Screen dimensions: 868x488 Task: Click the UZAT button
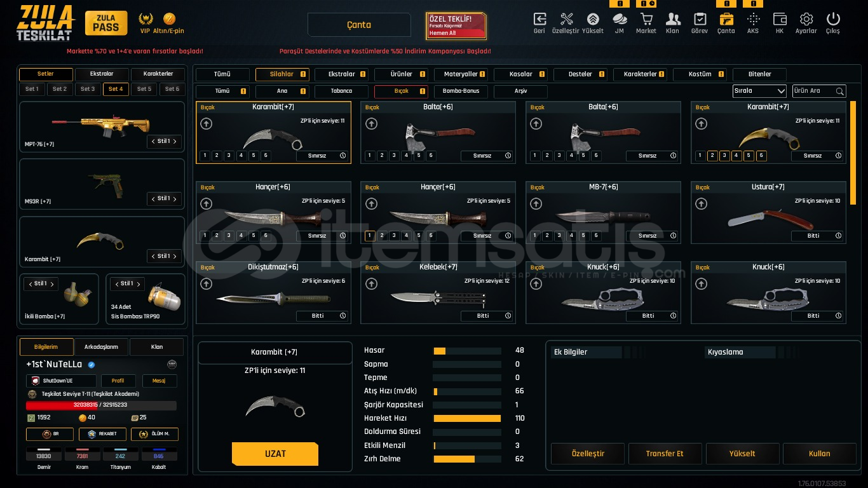275,454
